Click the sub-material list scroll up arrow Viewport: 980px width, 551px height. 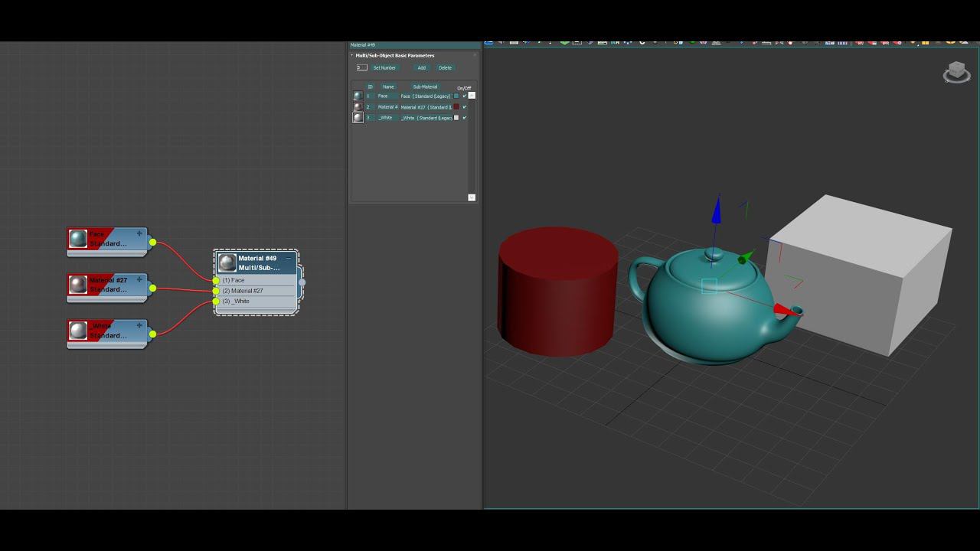tap(472, 95)
